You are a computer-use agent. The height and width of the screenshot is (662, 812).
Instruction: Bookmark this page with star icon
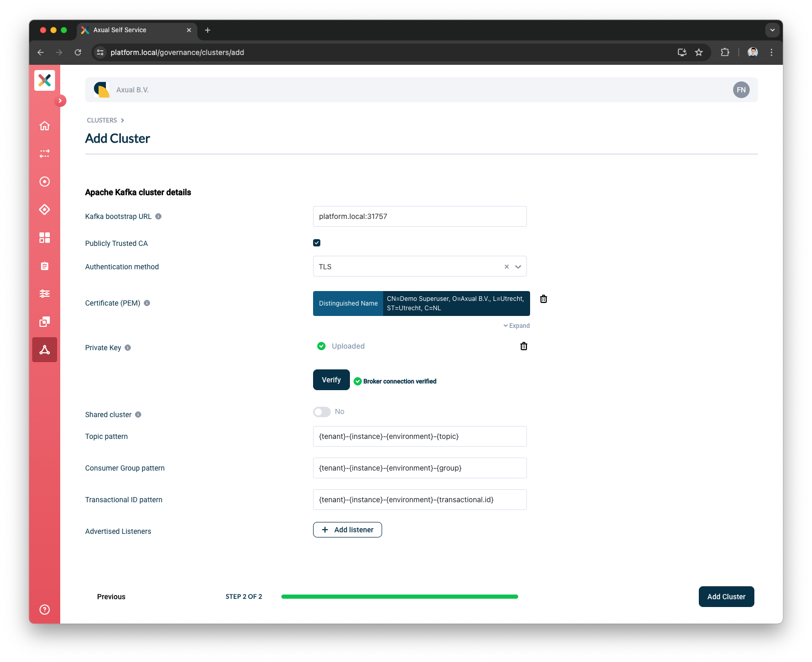pos(699,52)
